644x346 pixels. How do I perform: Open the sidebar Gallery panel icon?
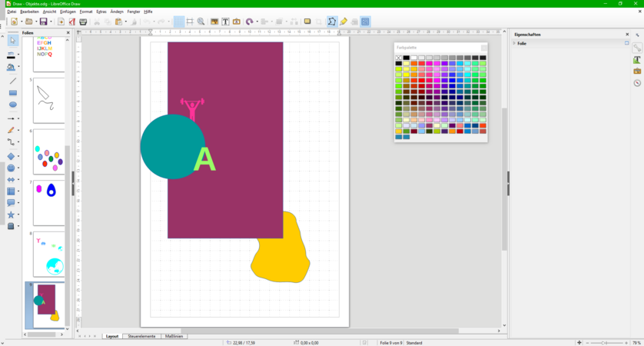point(637,72)
